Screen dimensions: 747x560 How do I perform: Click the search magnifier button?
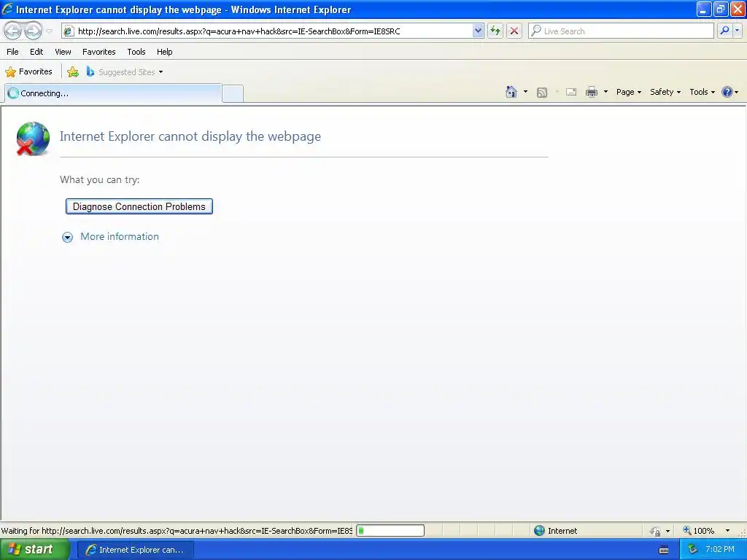pos(724,31)
